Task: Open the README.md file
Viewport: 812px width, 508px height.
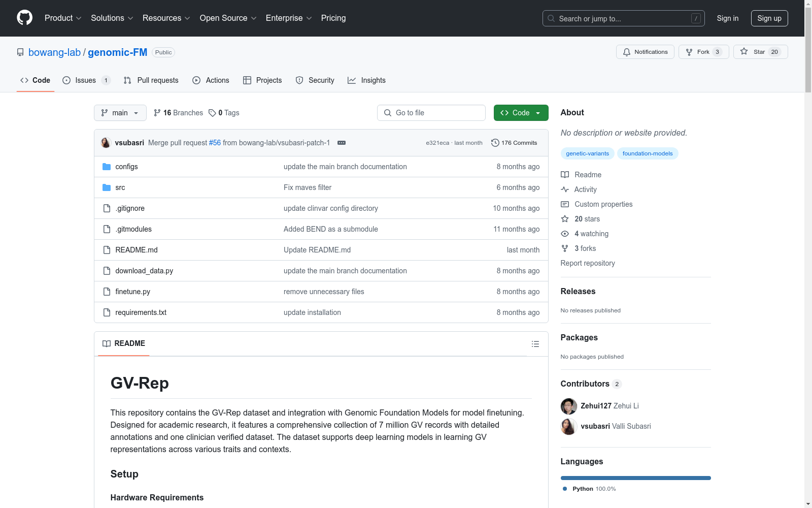Action: (x=137, y=250)
